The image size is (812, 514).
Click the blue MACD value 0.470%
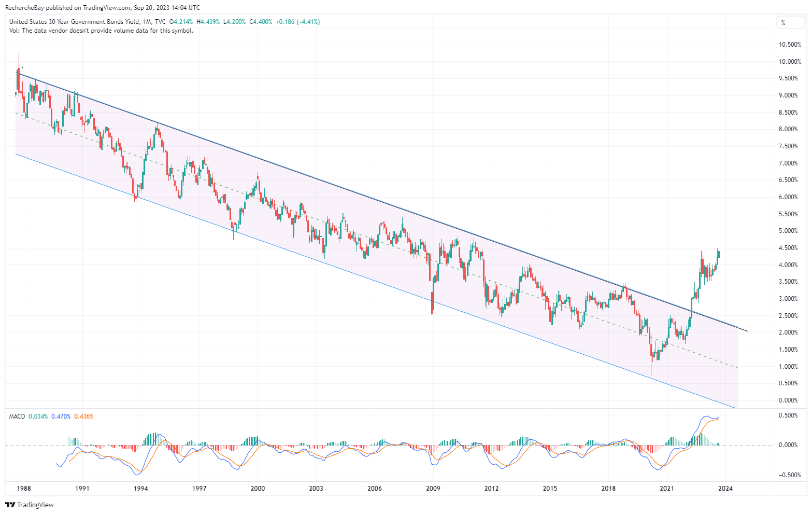click(61, 416)
